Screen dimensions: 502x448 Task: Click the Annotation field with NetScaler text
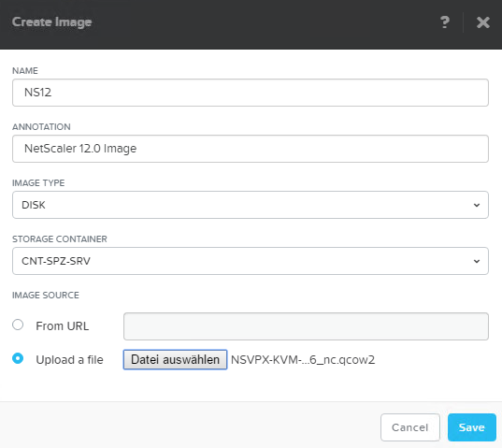(251, 149)
